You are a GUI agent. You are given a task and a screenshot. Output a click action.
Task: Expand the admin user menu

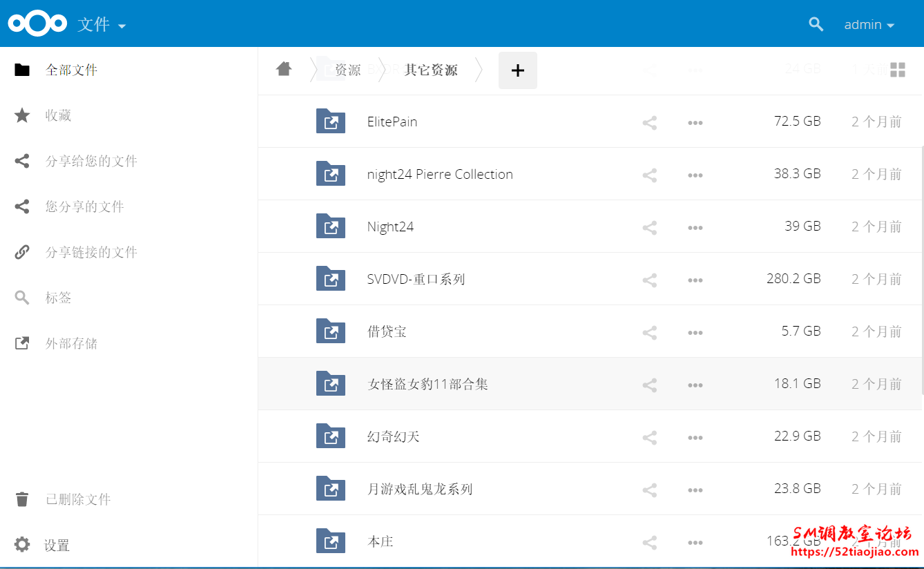coord(869,25)
